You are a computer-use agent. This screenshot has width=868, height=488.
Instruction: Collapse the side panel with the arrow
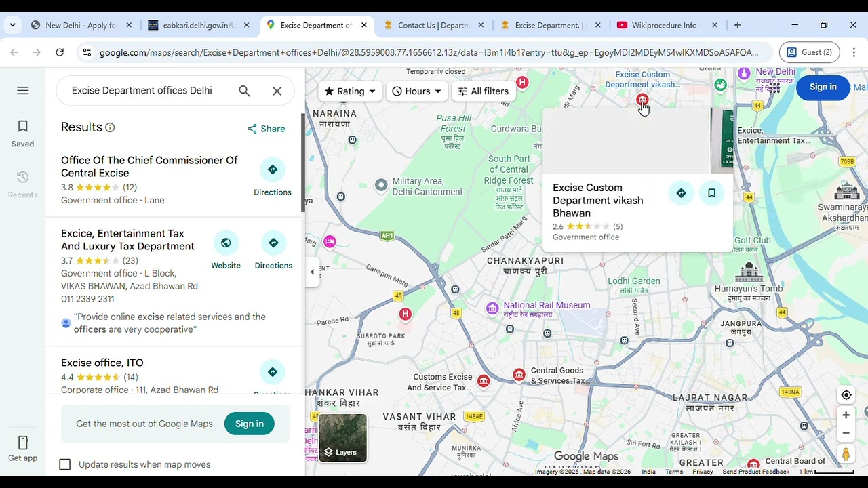tap(312, 272)
